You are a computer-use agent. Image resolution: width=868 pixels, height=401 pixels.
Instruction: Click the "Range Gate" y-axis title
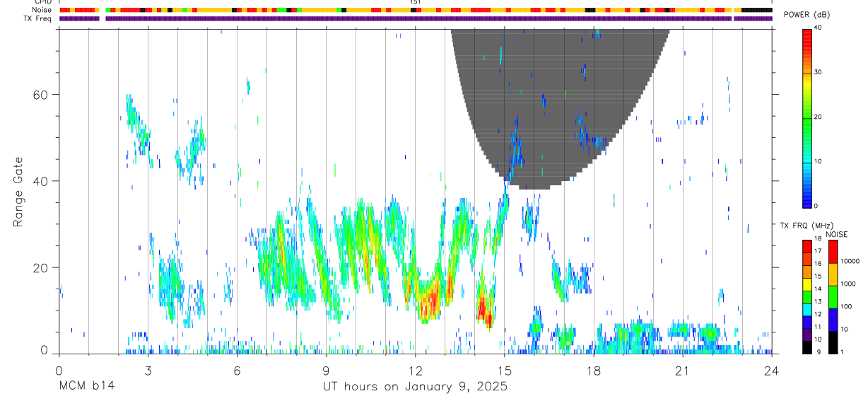[18, 192]
